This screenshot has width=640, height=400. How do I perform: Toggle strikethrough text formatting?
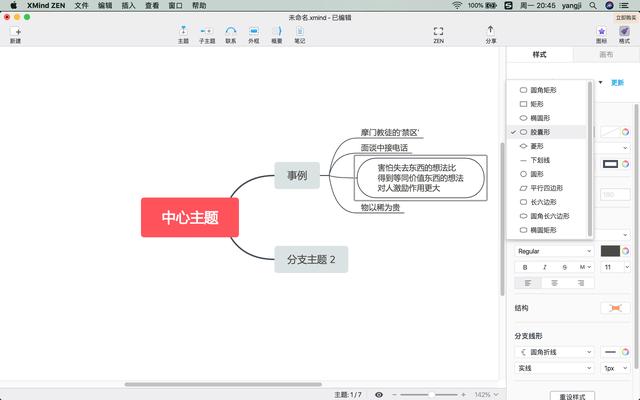click(x=564, y=267)
